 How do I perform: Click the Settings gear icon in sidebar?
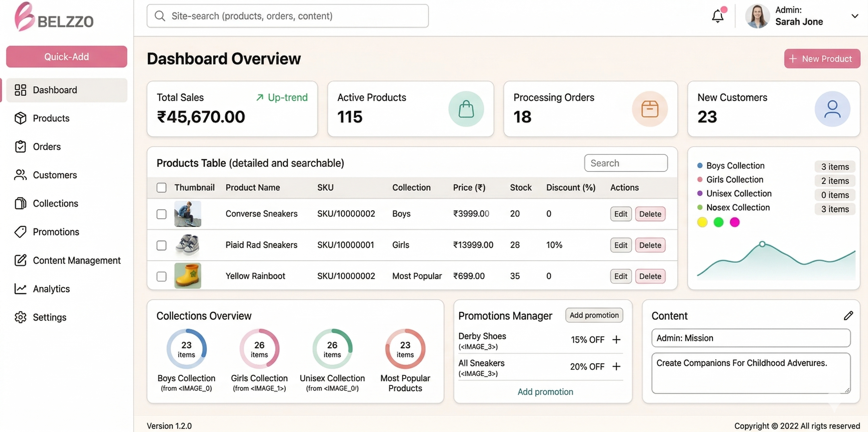21,317
